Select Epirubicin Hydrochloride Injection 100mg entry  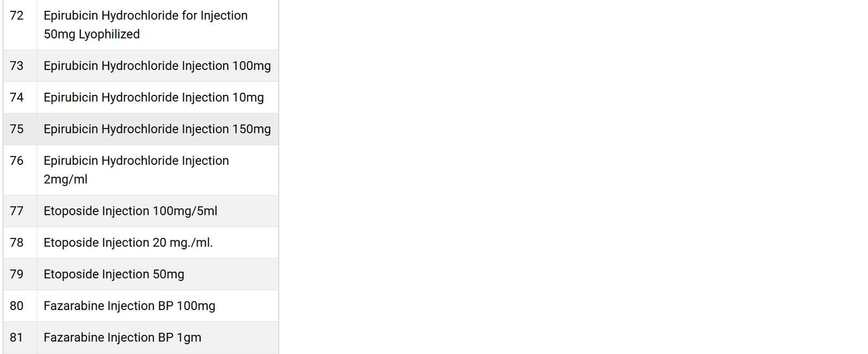pyautogui.click(x=157, y=66)
